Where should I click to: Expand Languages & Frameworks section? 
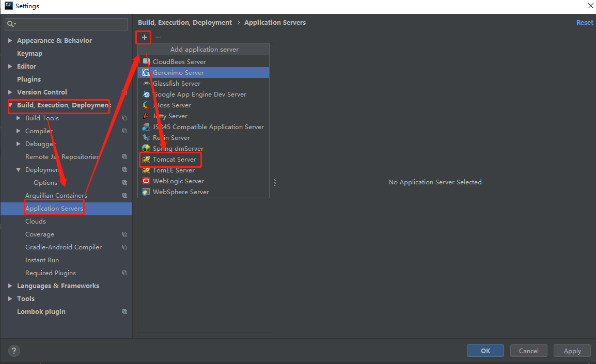coord(10,286)
